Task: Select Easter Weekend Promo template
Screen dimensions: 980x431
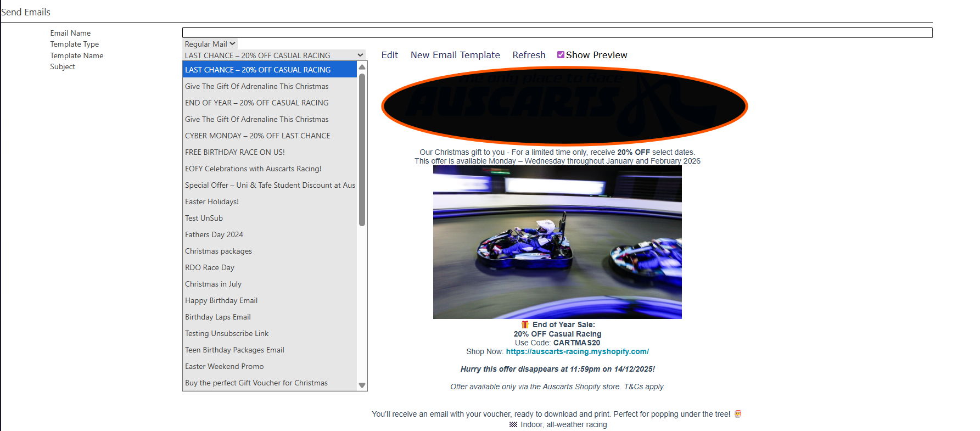Action: [224, 366]
